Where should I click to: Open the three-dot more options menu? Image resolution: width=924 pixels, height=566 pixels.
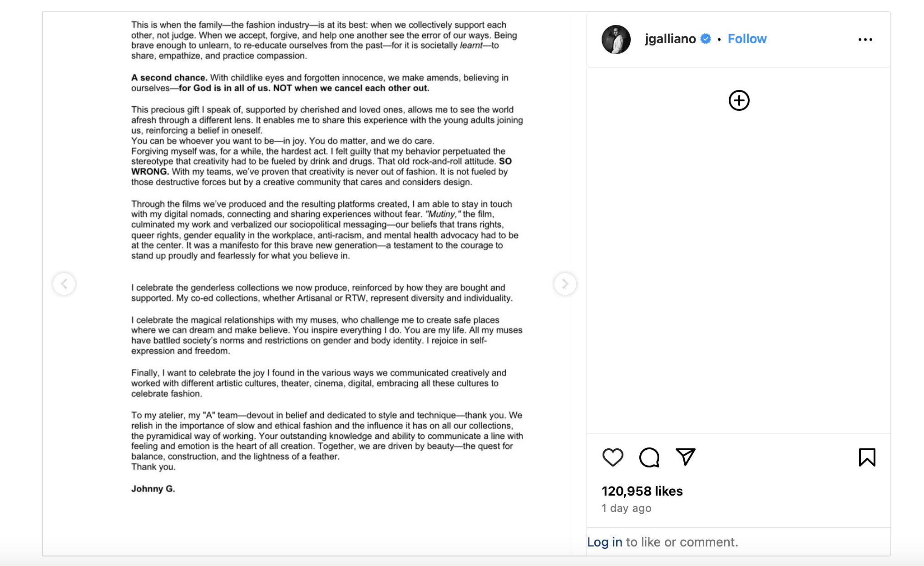click(865, 40)
